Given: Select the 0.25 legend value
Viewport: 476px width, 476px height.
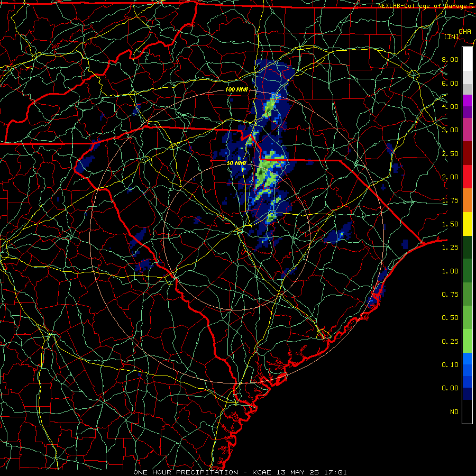Looking at the screenshot, I should [x=450, y=342].
